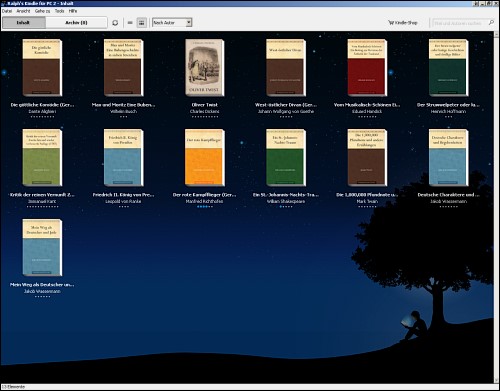Click title 'Kritik der reinen Vernunft' label

tap(42, 195)
